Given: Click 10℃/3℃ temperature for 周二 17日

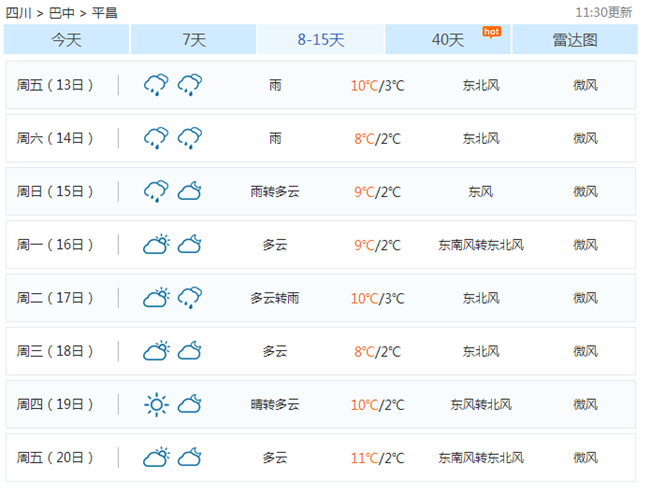Looking at the screenshot, I should (x=378, y=299).
